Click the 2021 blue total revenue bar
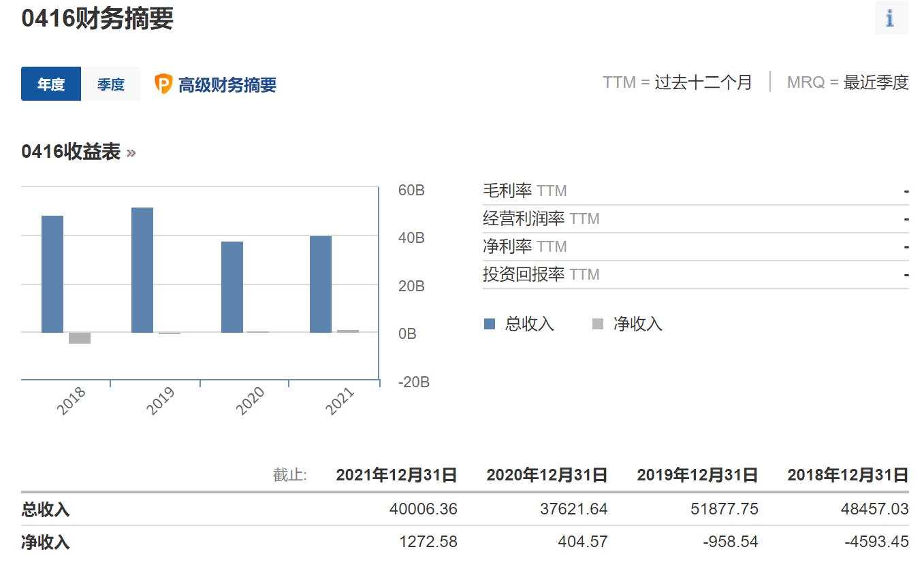The image size is (924, 575). click(x=321, y=284)
